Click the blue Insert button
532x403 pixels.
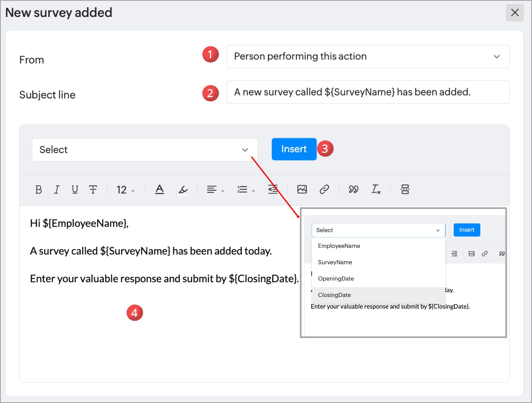[x=294, y=149]
